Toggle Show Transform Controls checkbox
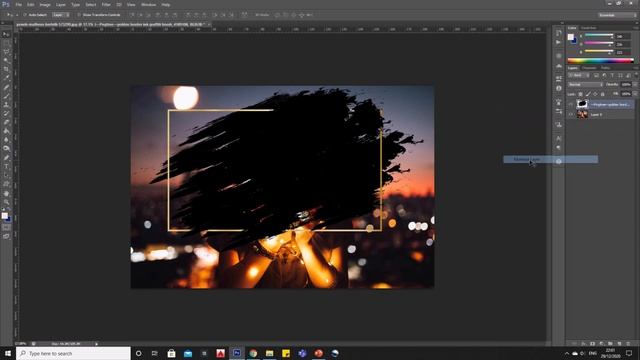Viewport: 640px width, 360px height. click(79, 15)
